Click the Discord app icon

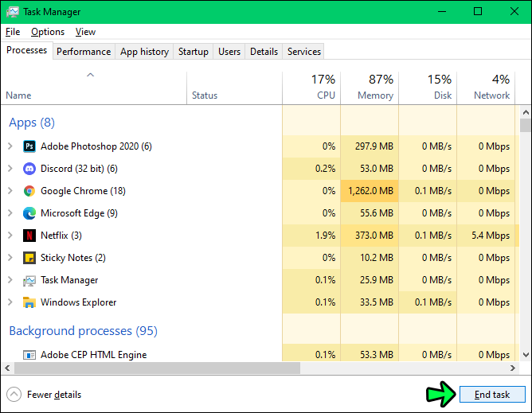tap(29, 169)
